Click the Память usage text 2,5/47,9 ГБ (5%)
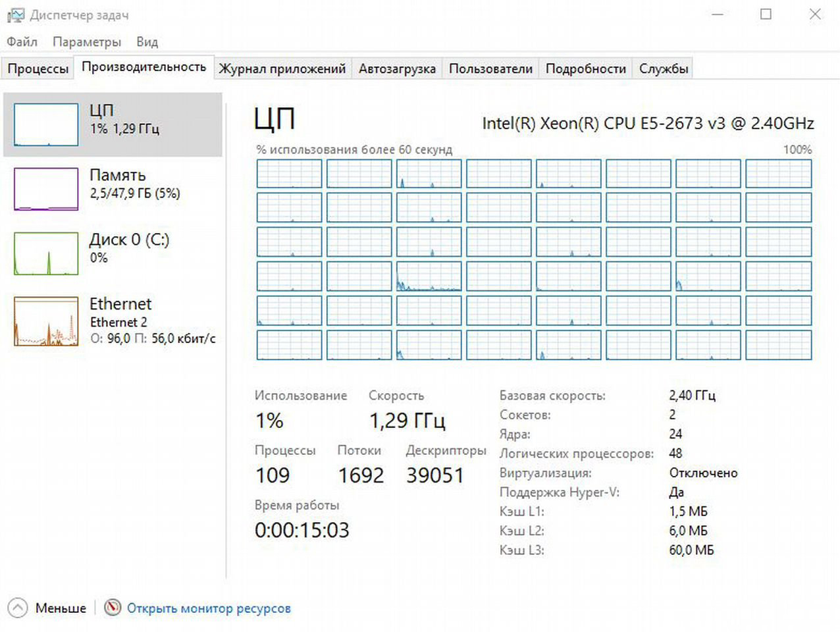This screenshot has width=840, height=632. pyautogui.click(x=135, y=194)
